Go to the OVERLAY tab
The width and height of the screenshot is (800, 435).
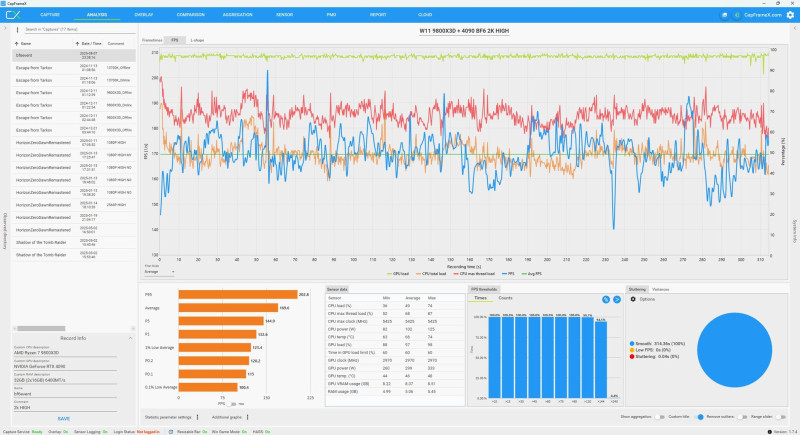click(143, 15)
